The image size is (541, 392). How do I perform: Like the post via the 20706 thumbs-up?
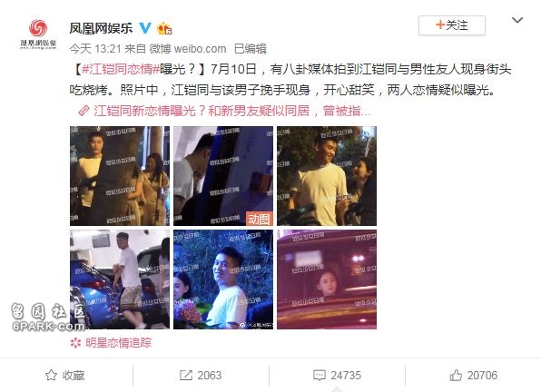456,375
